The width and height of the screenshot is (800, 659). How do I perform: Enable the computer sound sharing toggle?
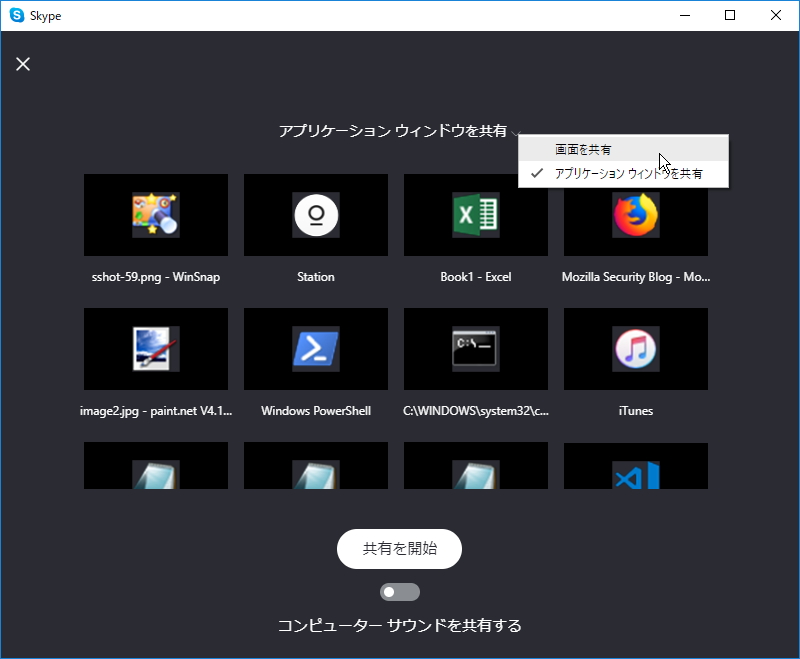(399, 592)
